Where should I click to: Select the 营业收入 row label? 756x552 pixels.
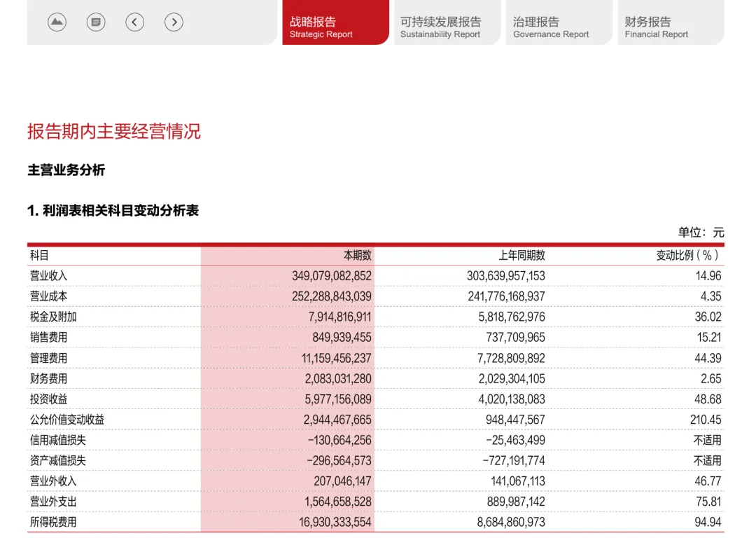(x=49, y=276)
